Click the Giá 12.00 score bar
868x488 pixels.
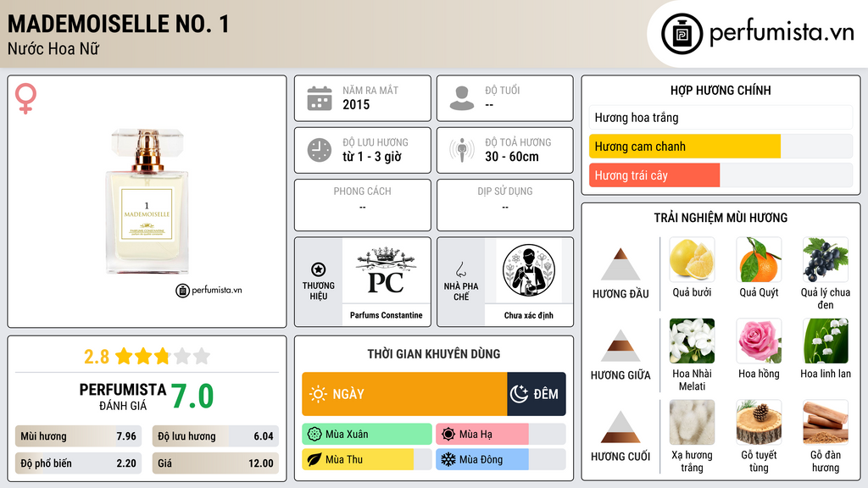pos(215,463)
